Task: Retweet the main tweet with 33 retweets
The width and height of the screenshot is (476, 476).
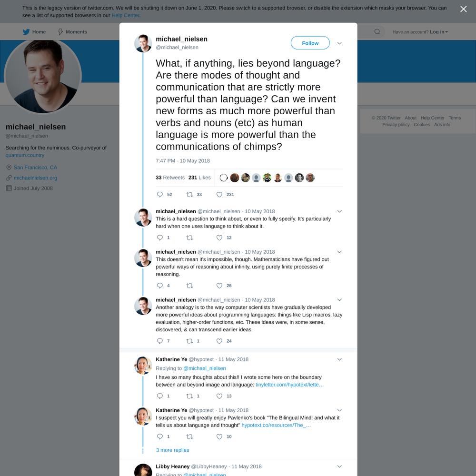Action: (x=189, y=194)
